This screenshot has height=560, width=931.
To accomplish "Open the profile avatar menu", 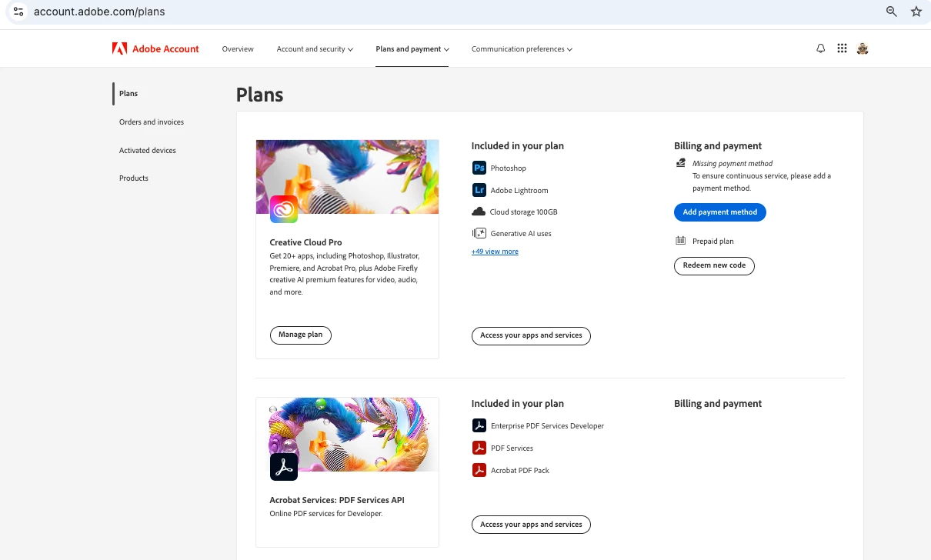I will (863, 48).
